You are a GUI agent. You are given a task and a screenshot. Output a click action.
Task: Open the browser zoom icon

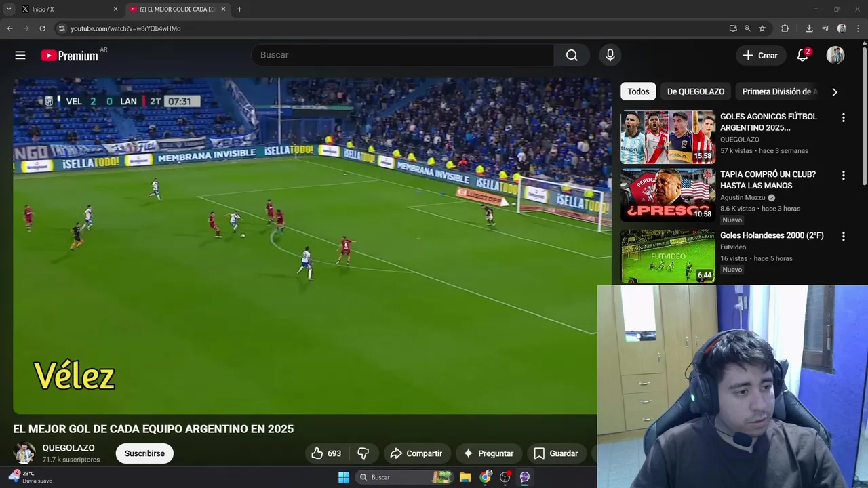tap(747, 28)
